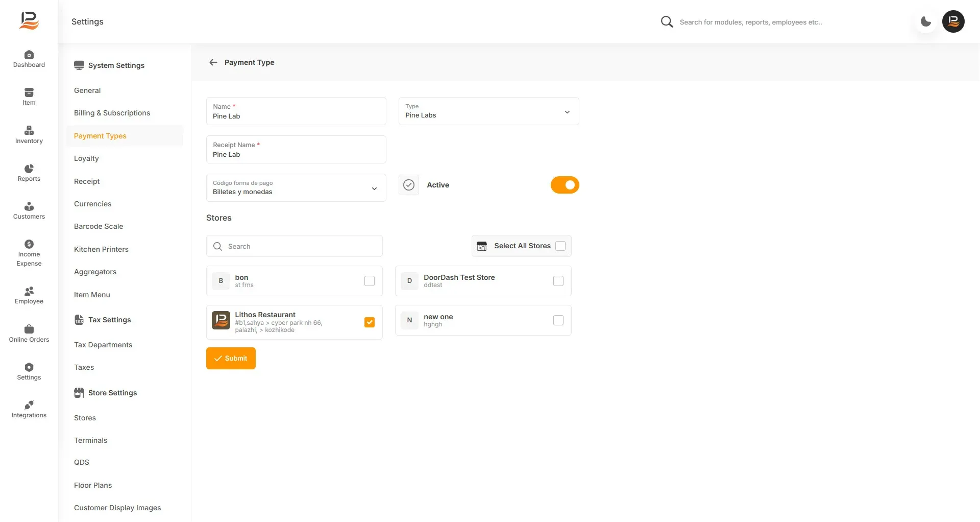
Task: Click the search magnifier icon in header
Action: pos(667,21)
